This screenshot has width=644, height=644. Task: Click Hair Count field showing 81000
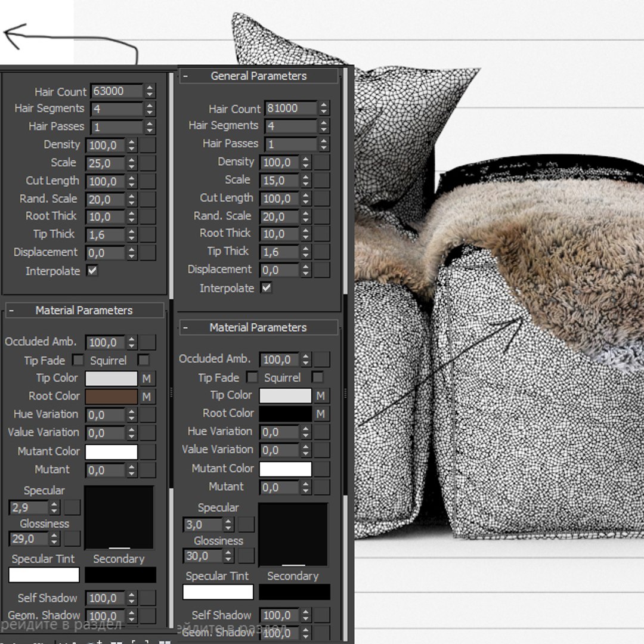pyautogui.click(x=291, y=109)
